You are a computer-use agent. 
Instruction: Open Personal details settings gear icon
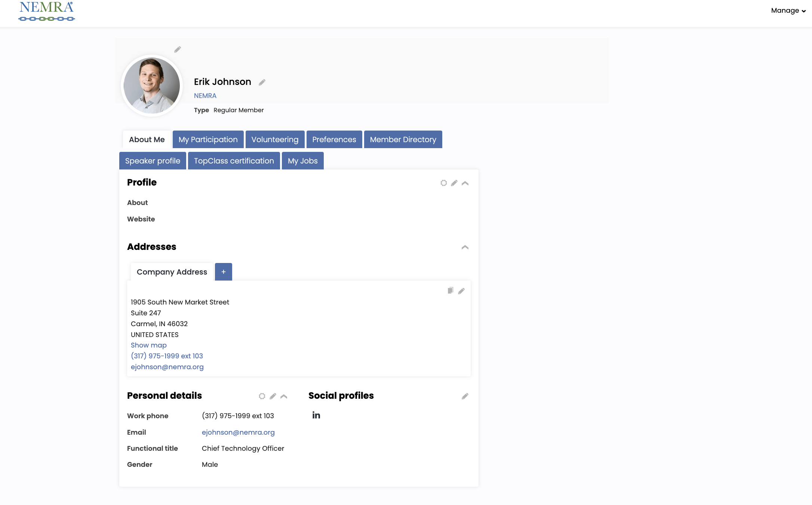(262, 396)
